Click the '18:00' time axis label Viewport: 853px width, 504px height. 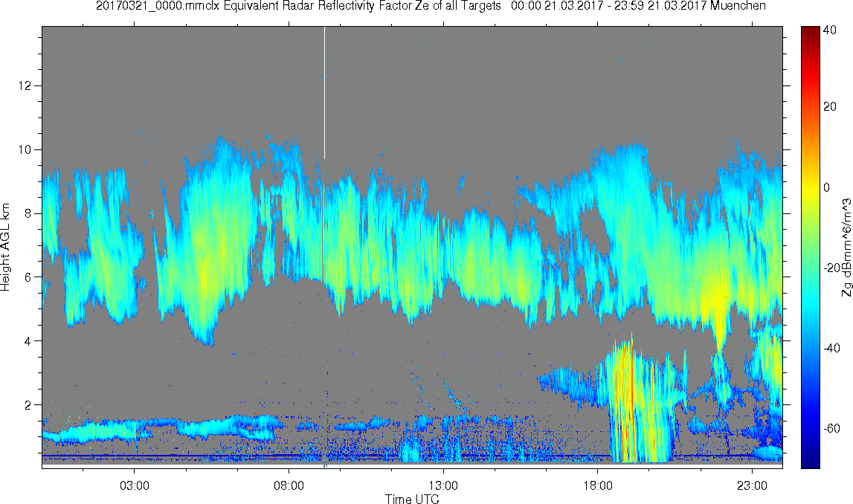click(x=598, y=485)
